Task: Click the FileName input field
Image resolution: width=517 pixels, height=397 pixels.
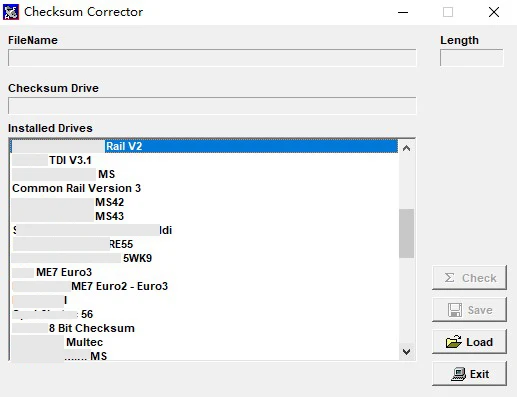Action: click(x=212, y=58)
